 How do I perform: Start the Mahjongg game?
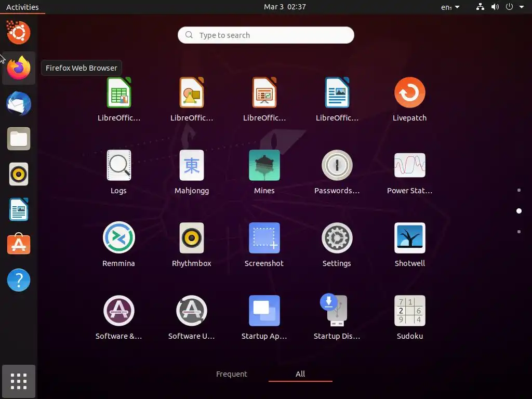pos(192,166)
